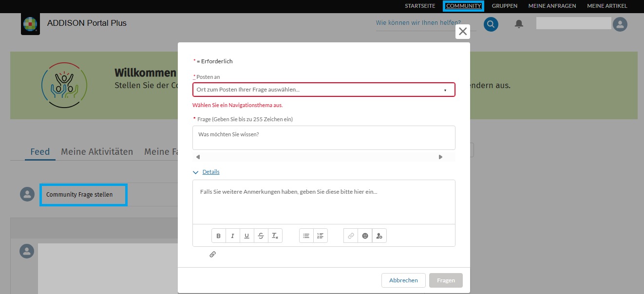Toggle strikethrough formatting

(x=261, y=236)
